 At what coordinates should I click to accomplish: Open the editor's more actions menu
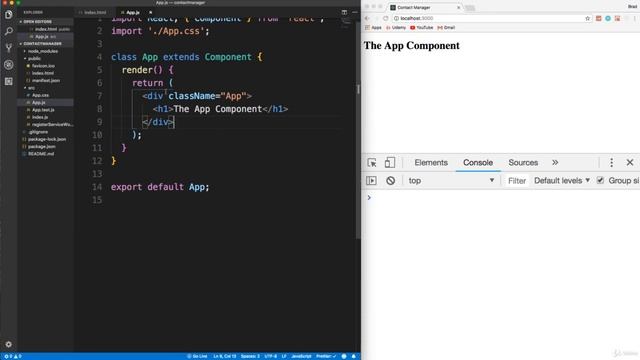[354, 12]
